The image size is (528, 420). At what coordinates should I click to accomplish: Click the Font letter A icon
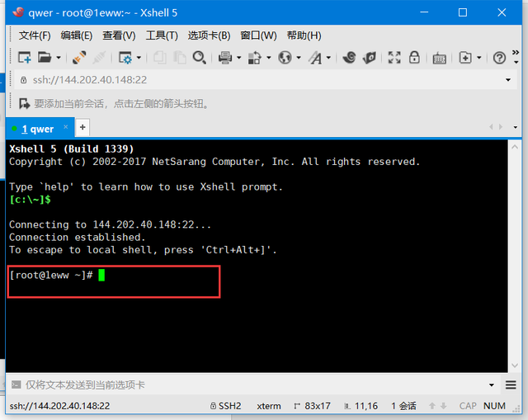pos(315,58)
